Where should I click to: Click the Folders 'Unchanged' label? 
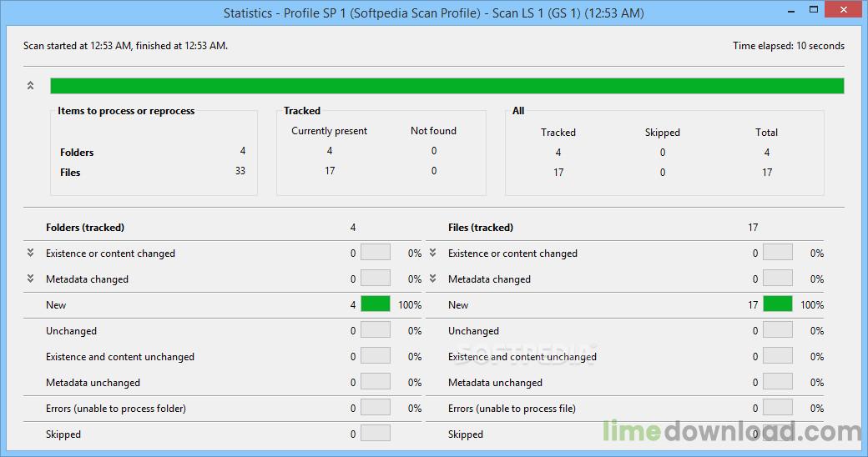(72, 331)
